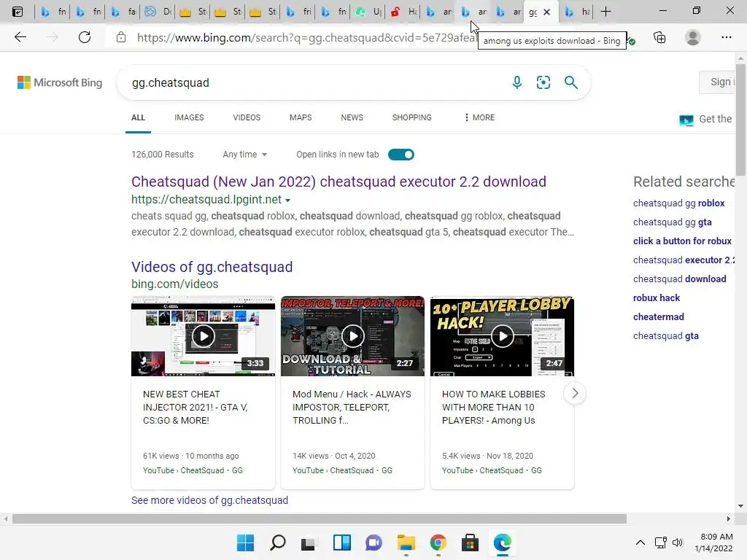Switch to the MAPS tab
Image resolution: width=747 pixels, height=560 pixels.
coord(301,117)
